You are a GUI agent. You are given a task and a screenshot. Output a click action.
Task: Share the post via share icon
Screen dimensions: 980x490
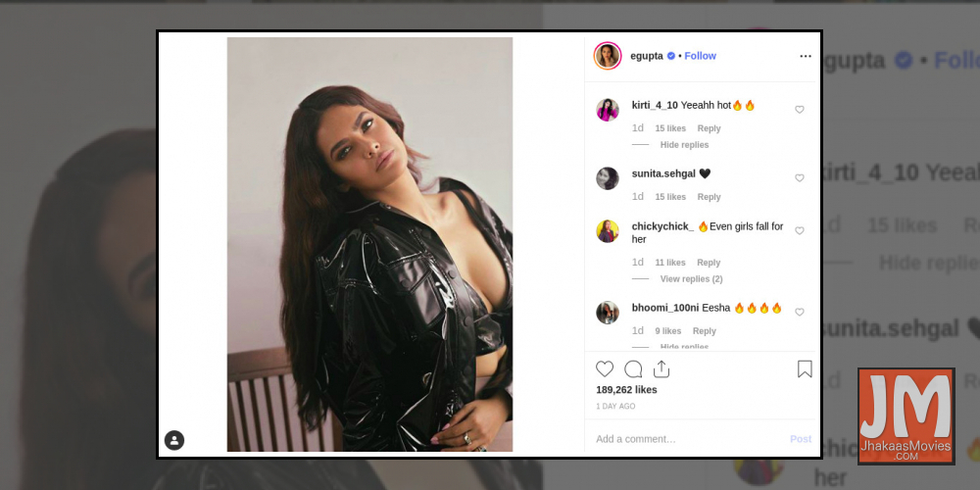661,369
